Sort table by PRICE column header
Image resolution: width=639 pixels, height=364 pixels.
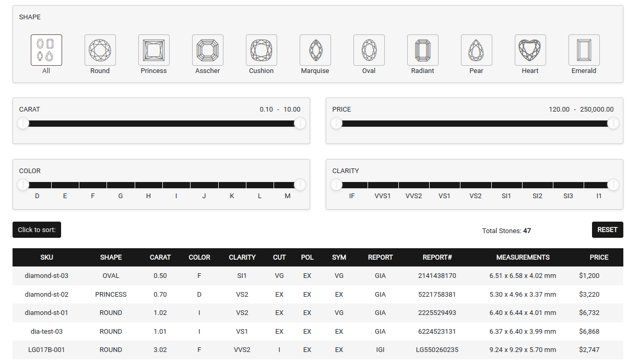tap(599, 258)
